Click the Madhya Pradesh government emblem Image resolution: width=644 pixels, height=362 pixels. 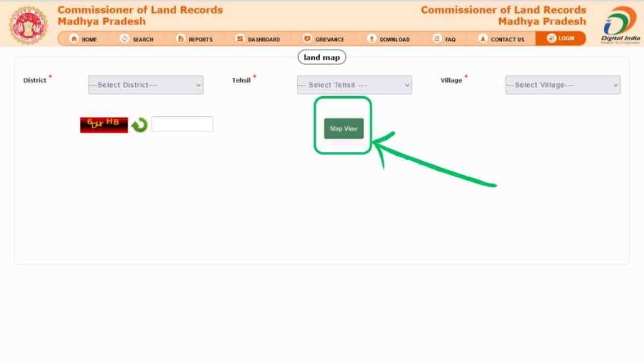[28, 25]
